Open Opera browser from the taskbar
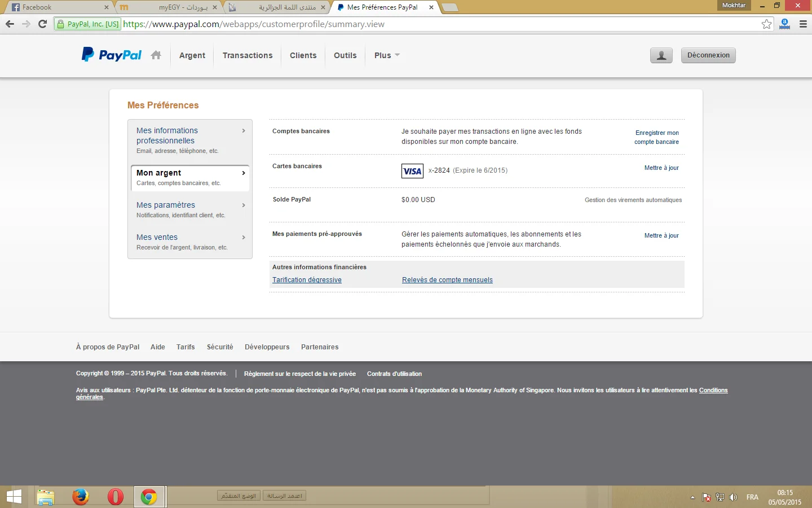The height and width of the screenshot is (508, 812). 115,497
